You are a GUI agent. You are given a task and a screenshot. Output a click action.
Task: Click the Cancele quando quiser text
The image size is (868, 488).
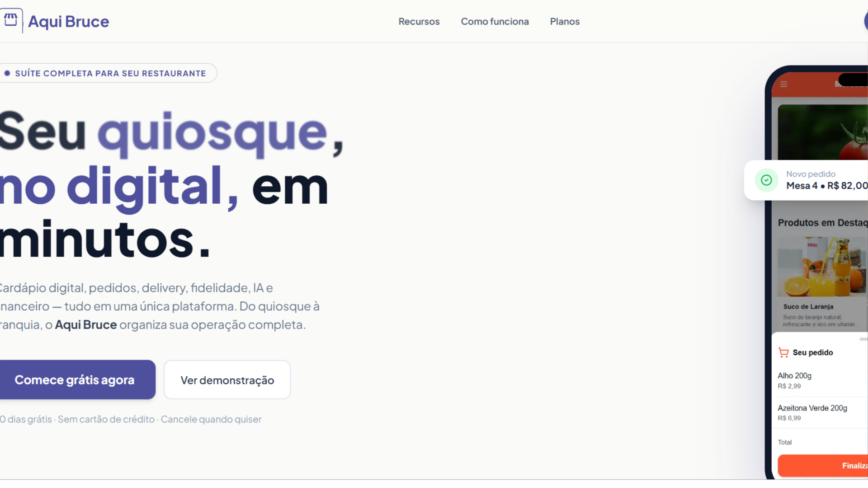(x=211, y=419)
